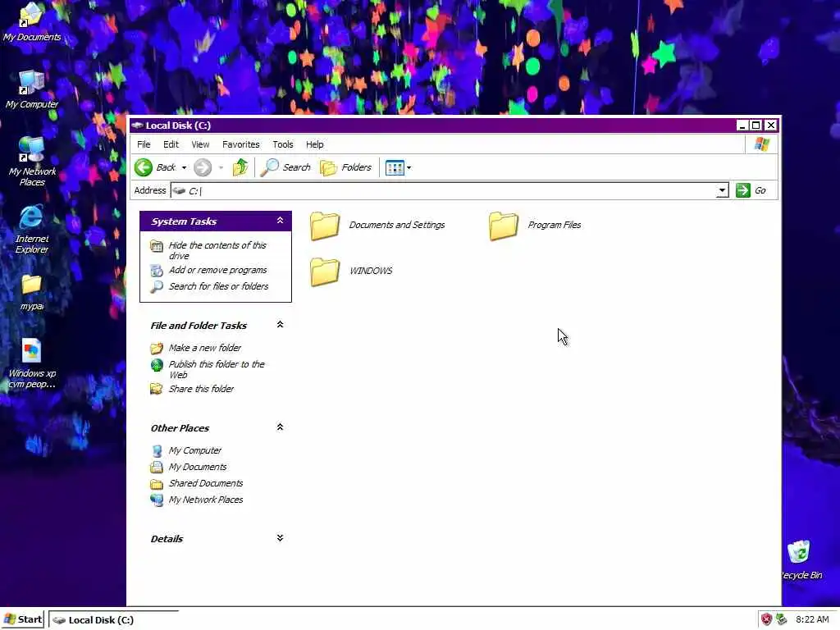Click Hide the contents of this drive

coord(217,250)
